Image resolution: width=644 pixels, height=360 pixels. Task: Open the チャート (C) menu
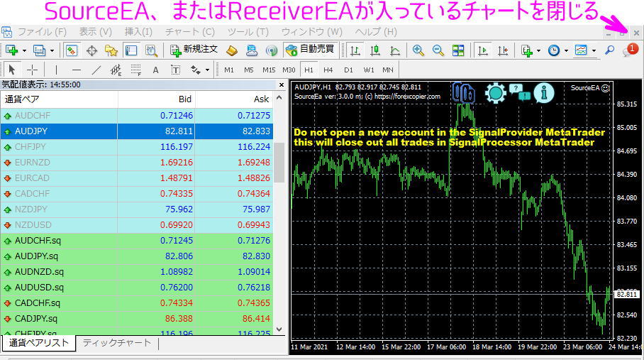(x=189, y=32)
